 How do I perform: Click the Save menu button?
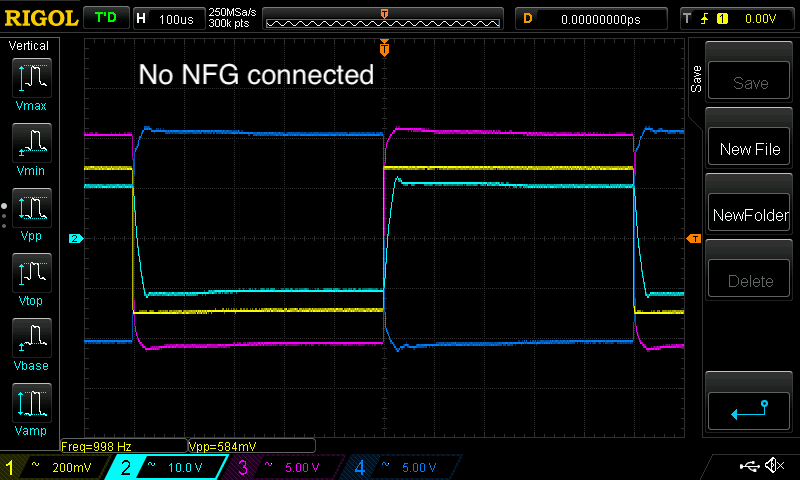pyautogui.click(x=749, y=81)
